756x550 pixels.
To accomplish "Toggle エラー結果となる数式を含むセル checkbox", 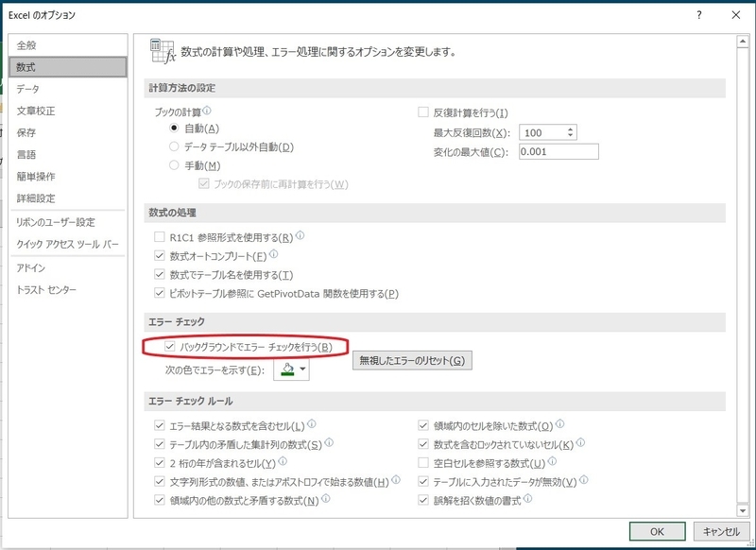I will (160, 425).
